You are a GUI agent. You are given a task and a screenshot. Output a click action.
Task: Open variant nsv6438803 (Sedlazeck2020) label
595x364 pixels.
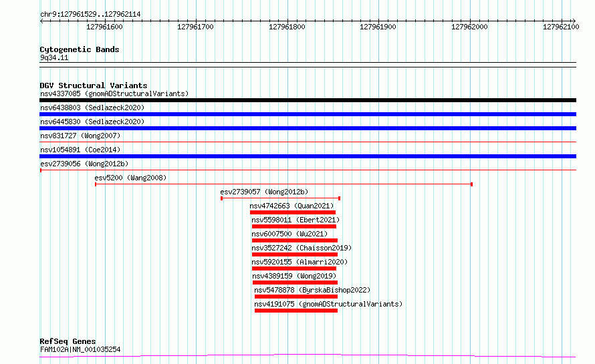pyautogui.click(x=92, y=108)
